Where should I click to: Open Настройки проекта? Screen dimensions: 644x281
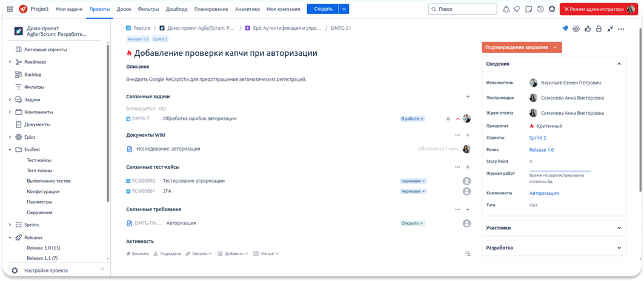(46, 271)
